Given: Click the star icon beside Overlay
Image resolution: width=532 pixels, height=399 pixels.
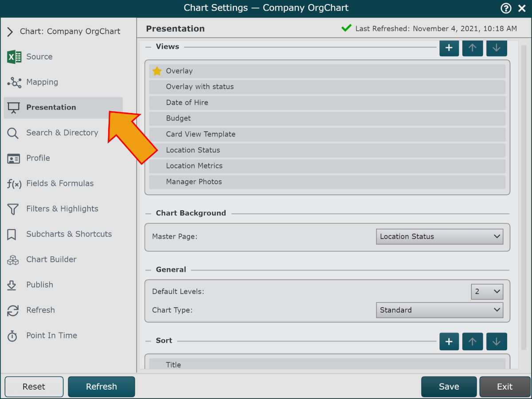Looking at the screenshot, I should 157,71.
